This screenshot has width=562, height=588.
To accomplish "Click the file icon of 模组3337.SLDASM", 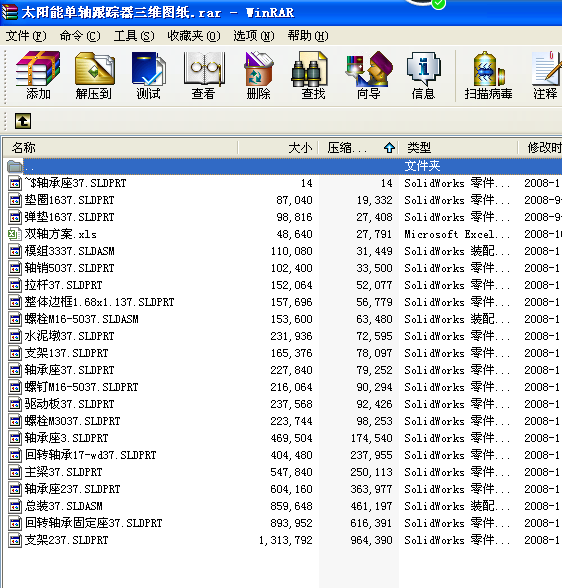I will pyautogui.click(x=15, y=251).
